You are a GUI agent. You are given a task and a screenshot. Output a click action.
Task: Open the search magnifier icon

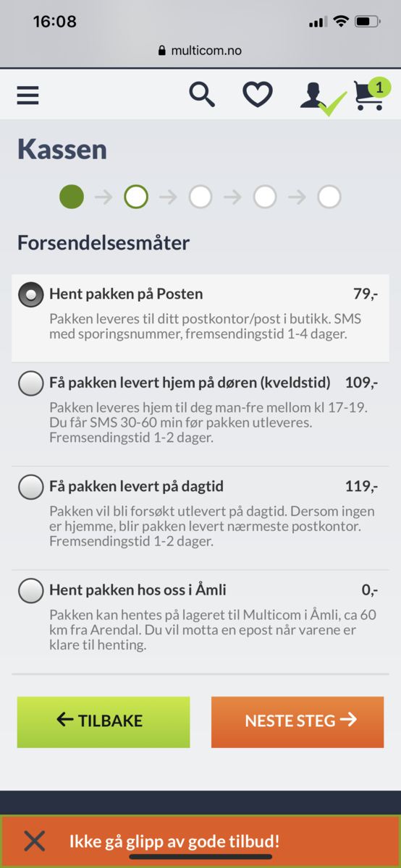click(x=202, y=95)
